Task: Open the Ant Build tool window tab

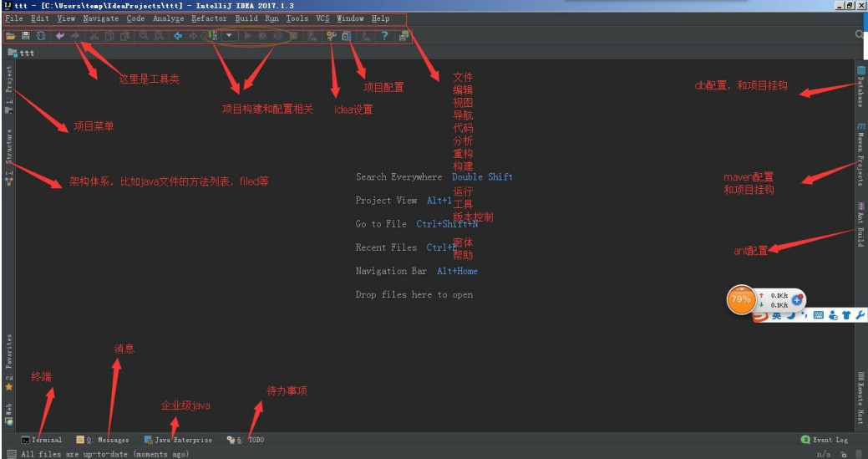Action: (860, 224)
